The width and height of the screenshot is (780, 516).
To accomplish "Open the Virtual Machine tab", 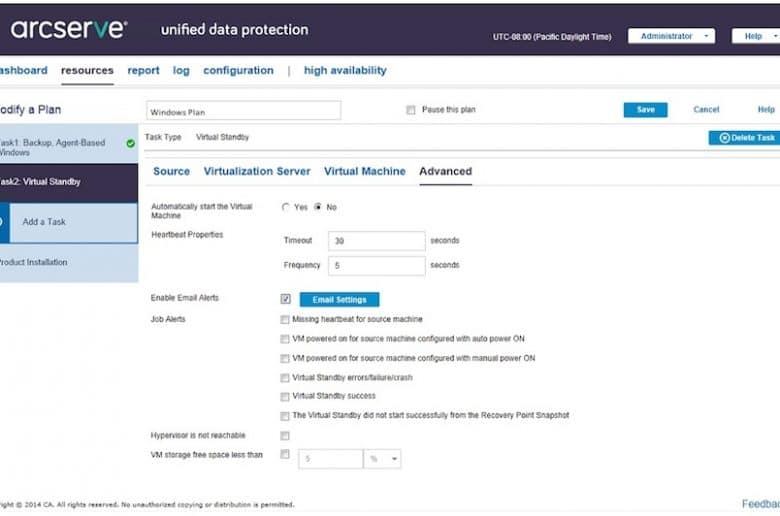I will click(x=365, y=171).
